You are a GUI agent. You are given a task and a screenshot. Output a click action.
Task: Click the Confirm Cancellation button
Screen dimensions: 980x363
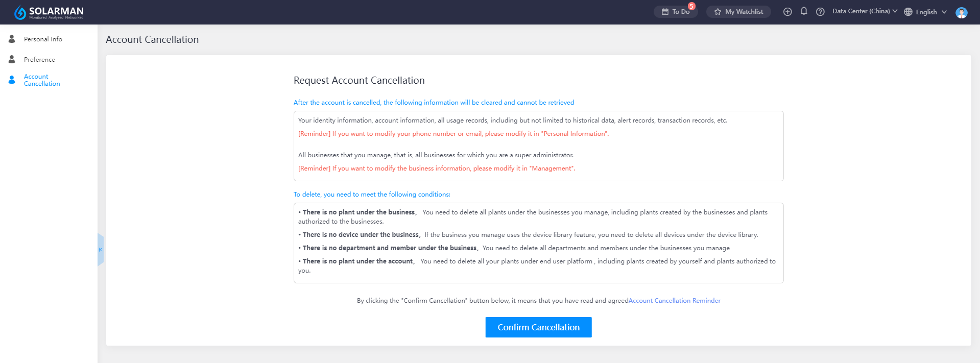[x=538, y=327]
